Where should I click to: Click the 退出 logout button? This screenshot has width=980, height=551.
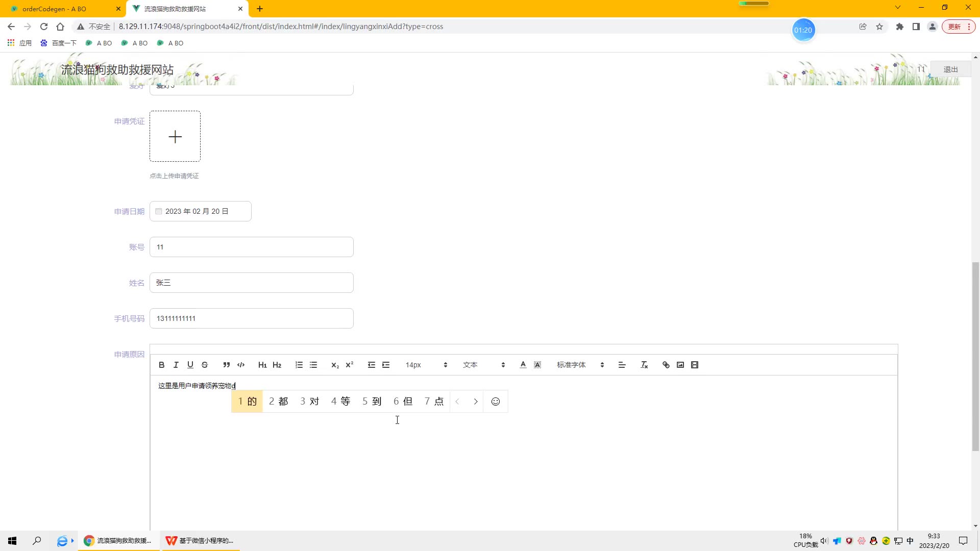950,69
